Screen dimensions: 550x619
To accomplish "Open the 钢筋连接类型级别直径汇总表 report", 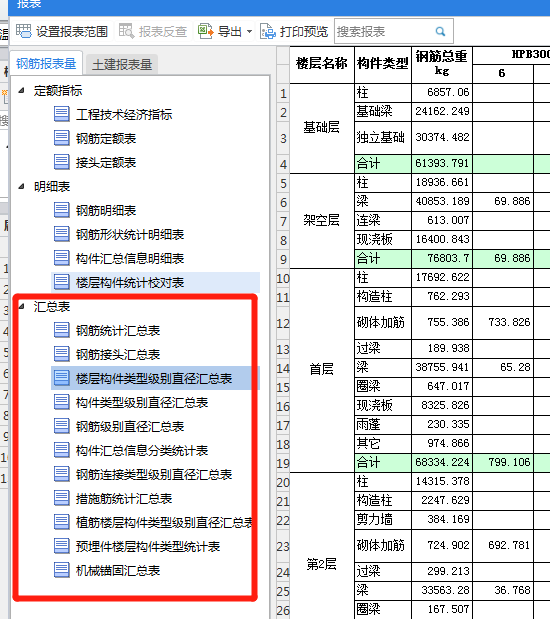I will (x=154, y=475).
